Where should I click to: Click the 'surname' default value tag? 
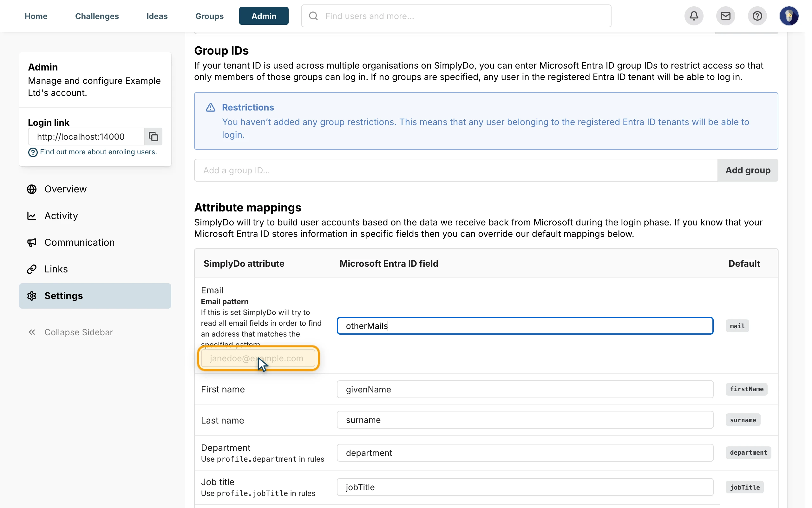pos(743,420)
